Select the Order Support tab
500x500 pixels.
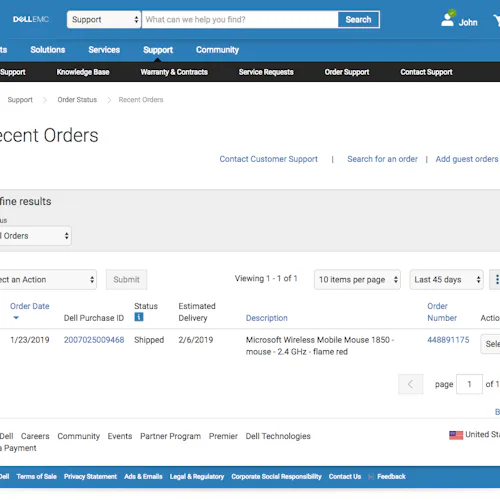347,72
